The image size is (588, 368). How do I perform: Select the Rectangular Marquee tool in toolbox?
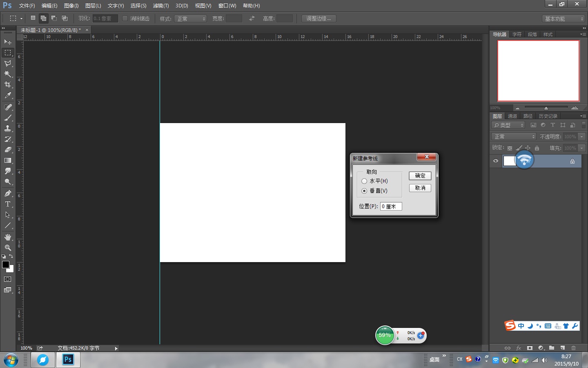tap(8, 53)
